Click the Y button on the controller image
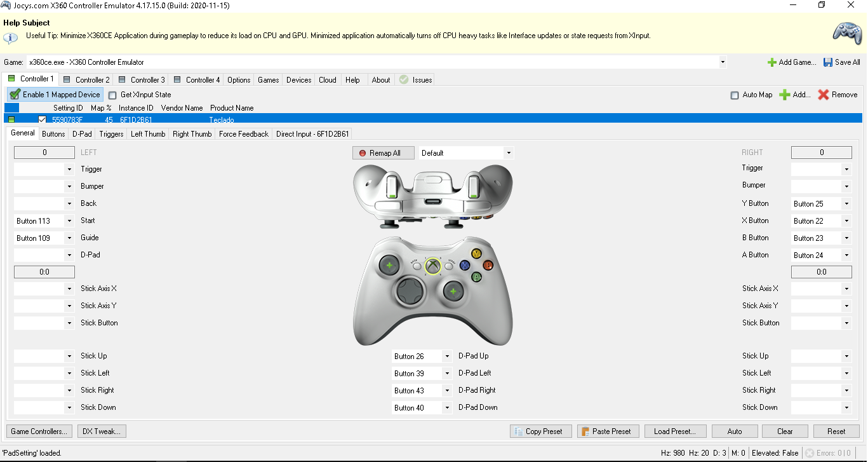 pos(476,254)
